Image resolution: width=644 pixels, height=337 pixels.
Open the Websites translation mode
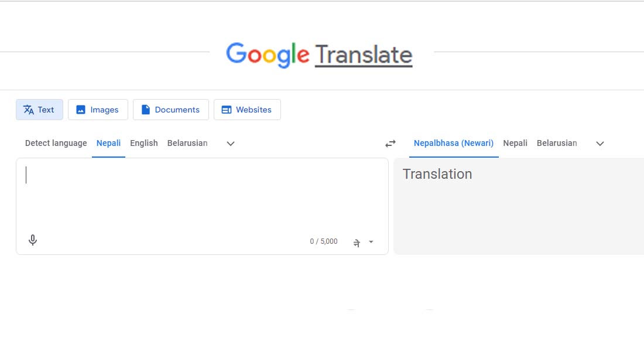pyautogui.click(x=246, y=110)
